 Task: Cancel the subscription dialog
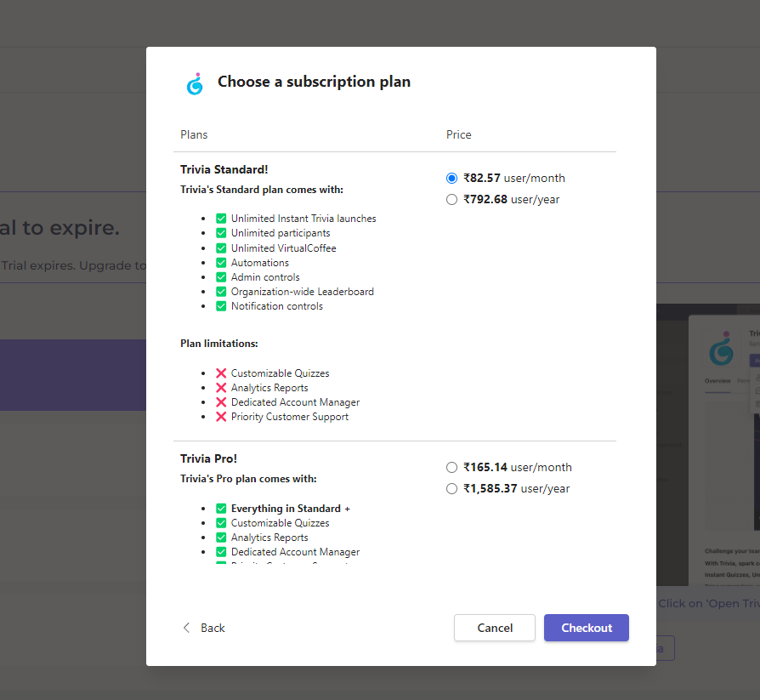click(x=495, y=628)
